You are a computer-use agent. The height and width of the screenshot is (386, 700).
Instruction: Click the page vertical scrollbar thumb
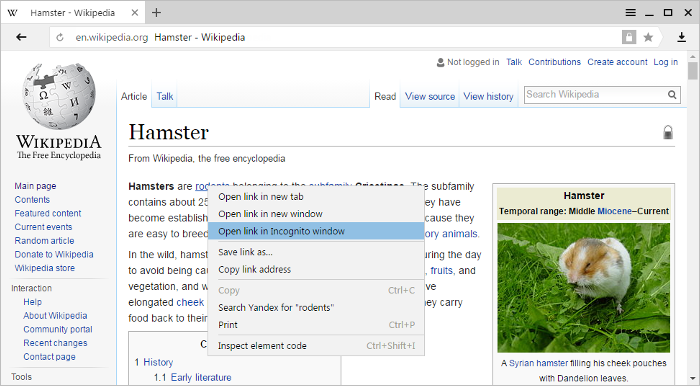pyautogui.click(x=692, y=71)
